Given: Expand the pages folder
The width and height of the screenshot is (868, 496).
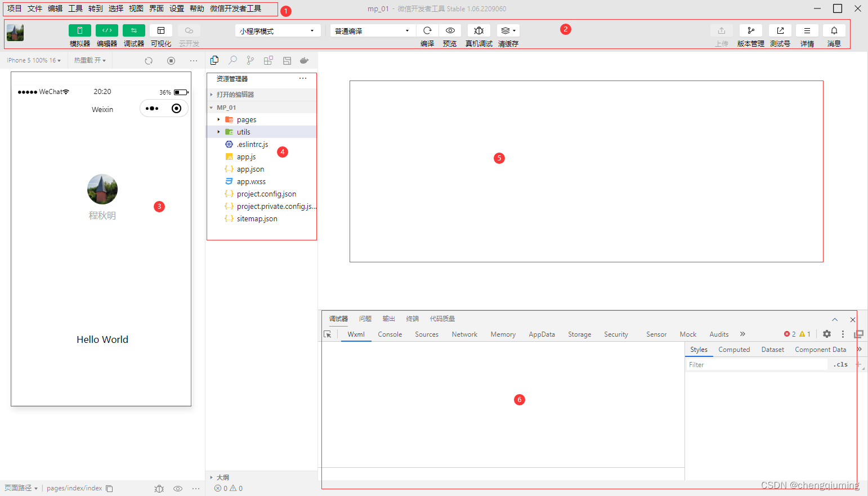Looking at the screenshot, I should [x=262, y=119].
